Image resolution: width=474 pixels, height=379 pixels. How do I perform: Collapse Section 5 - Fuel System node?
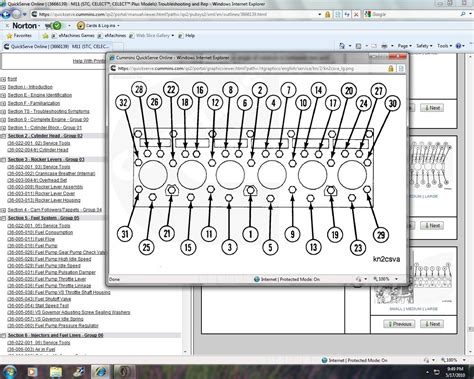[3, 218]
